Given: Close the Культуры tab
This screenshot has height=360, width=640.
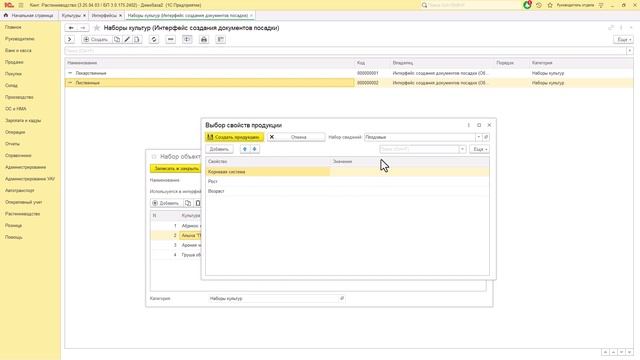Looking at the screenshot, I should click(84, 16).
